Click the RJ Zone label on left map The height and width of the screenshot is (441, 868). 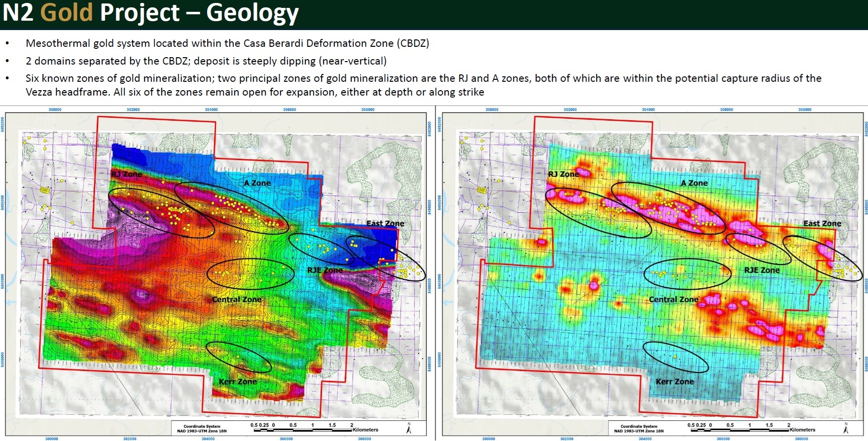[x=126, y=174]
